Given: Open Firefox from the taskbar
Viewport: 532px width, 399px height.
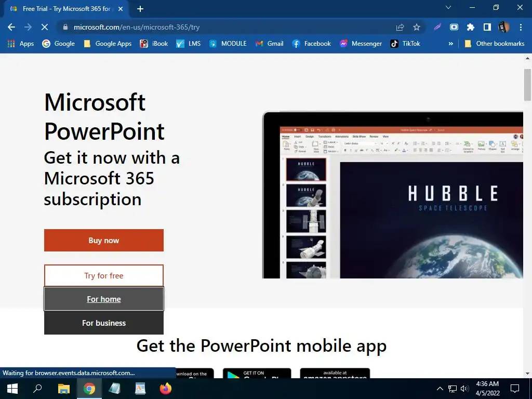Looking at the screenshot, I should coord(166,389).
